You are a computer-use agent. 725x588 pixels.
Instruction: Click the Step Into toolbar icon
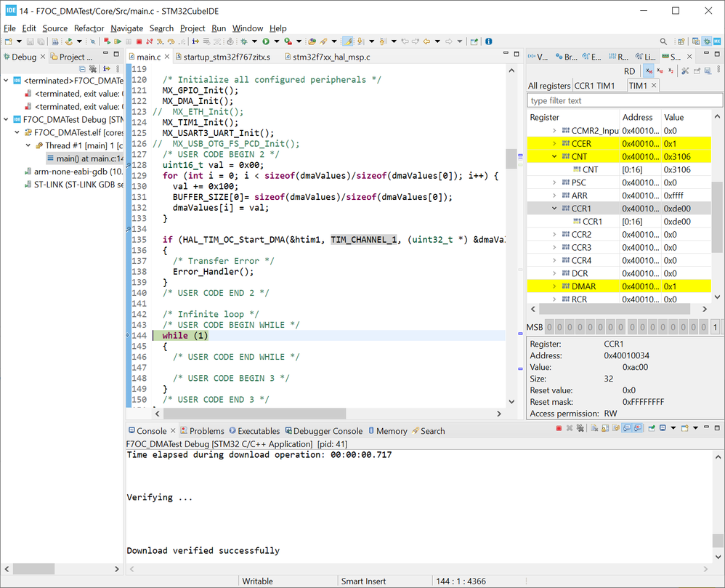[x=160, y=41]
